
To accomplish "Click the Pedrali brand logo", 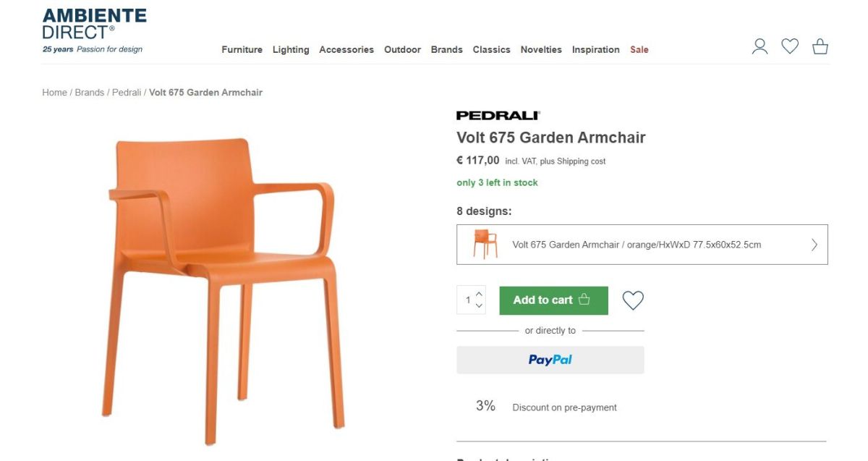I will (x=498, y=115).
